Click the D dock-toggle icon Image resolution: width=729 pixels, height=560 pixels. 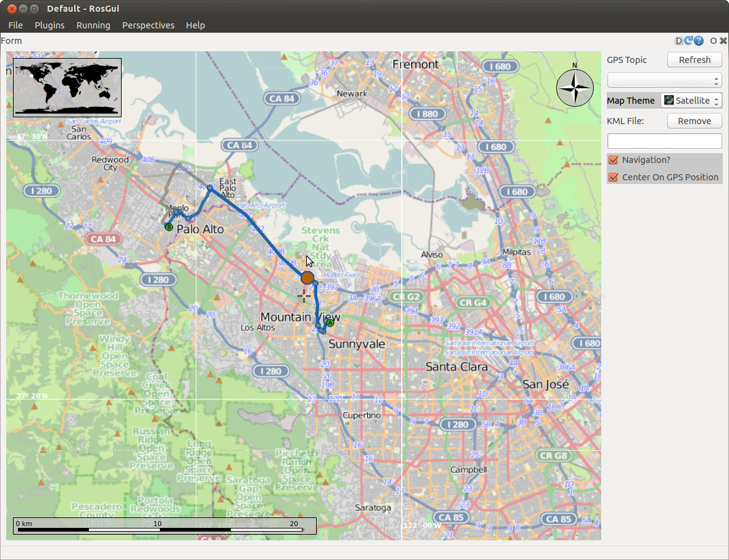click(679, 41)
